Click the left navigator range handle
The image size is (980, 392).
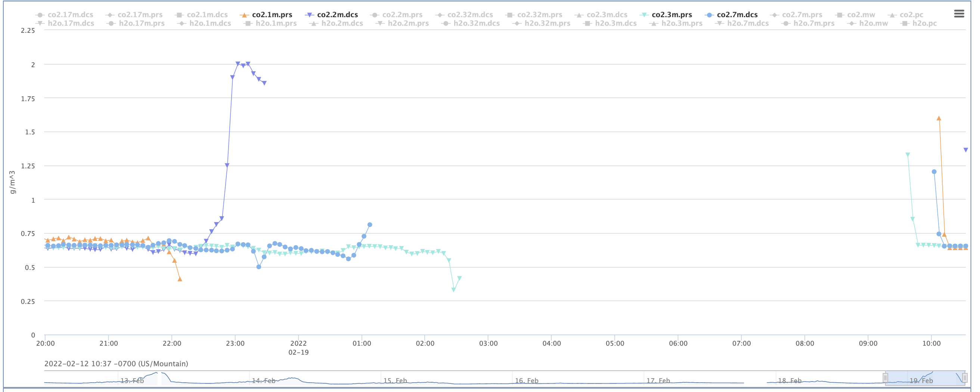click(885, 377)
